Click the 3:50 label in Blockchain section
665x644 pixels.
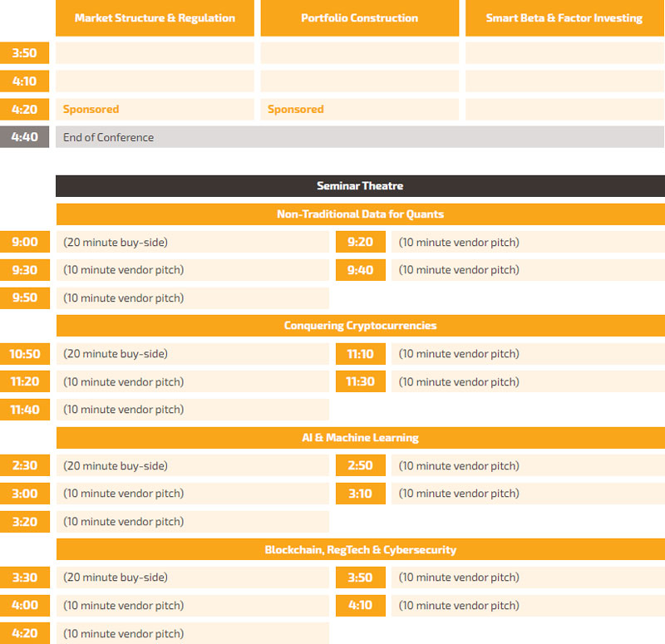coord(361,578)
